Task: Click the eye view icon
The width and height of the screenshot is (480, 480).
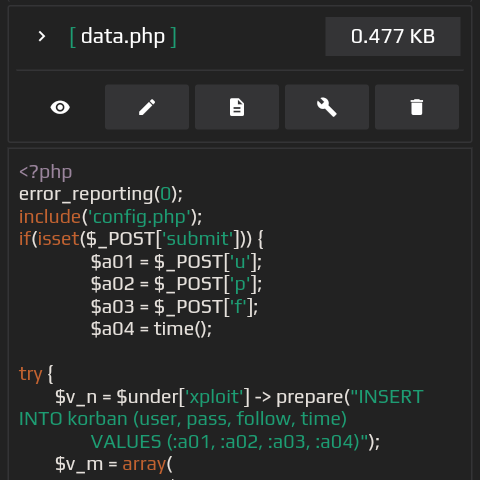Action: pyautogui.click(x=60, y=107)
